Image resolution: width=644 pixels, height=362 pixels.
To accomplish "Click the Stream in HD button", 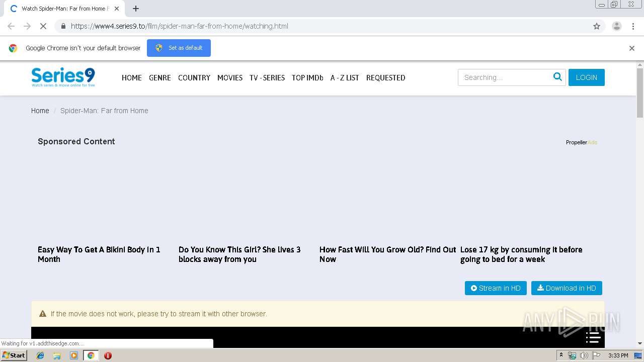I will (x=496, y=288).
